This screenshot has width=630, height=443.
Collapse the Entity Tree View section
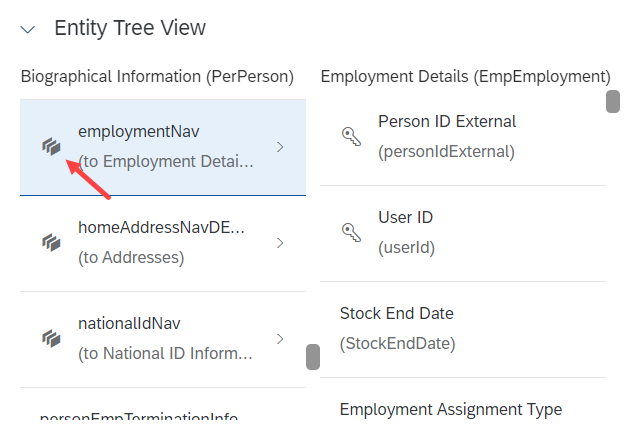28,29
